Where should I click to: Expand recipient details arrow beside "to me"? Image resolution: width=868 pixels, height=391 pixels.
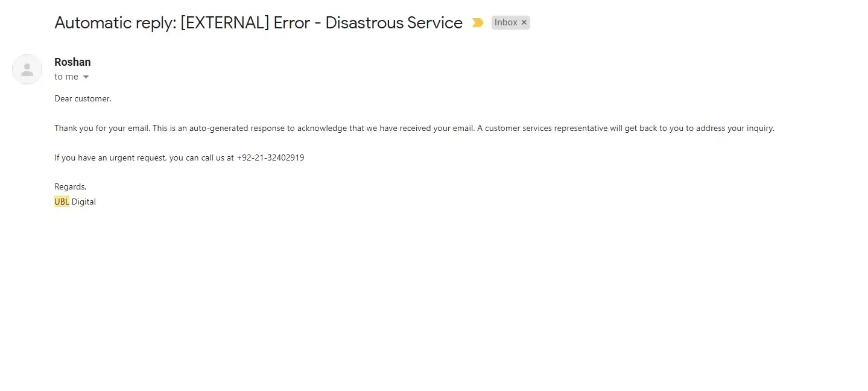click(86, 77)
